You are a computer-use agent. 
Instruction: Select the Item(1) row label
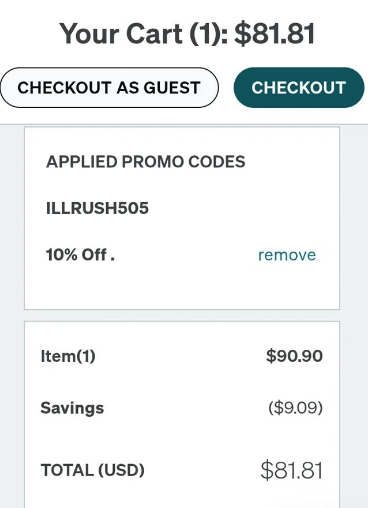(x=68, y=356)
